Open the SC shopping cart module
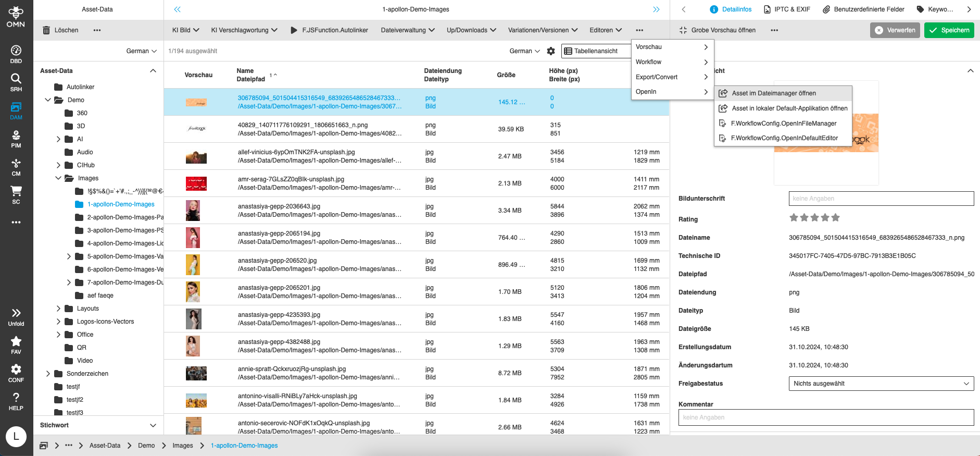This screenshot has width=980, height=456. [x=16, y=195]
